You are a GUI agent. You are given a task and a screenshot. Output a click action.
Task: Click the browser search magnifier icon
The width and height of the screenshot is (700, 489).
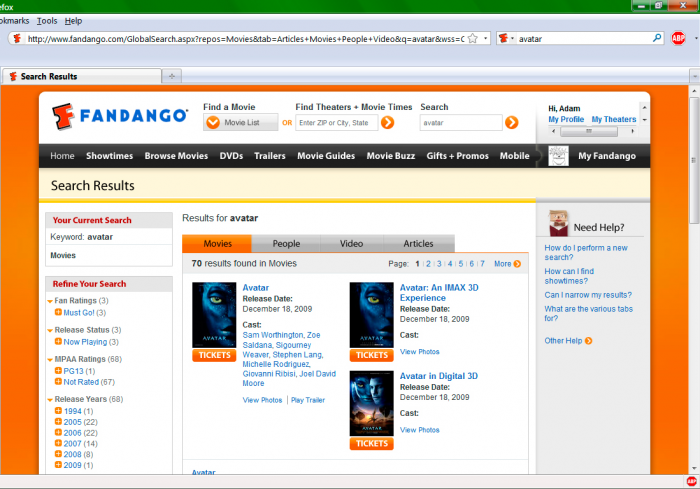(x=657, y=38)
